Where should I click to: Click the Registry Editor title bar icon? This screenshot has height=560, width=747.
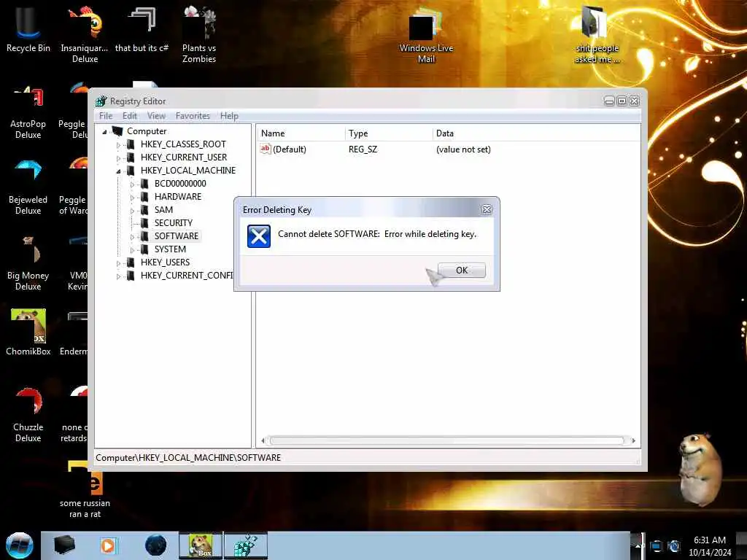[101, 101]
